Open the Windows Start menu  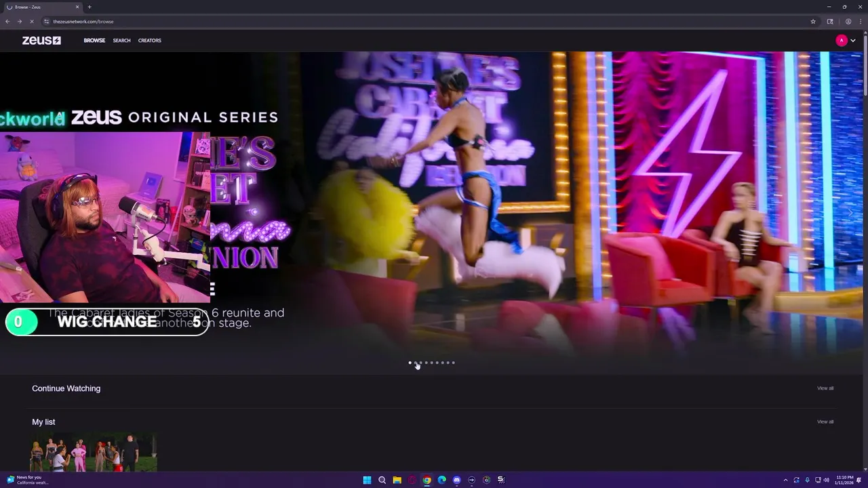367,480
